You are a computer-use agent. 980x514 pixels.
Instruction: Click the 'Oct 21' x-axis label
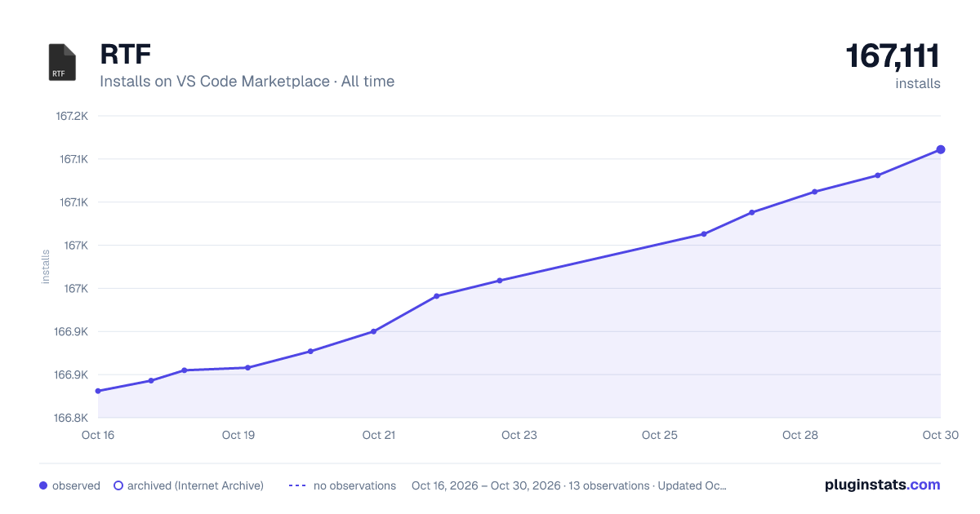click(x=379, y=435)
